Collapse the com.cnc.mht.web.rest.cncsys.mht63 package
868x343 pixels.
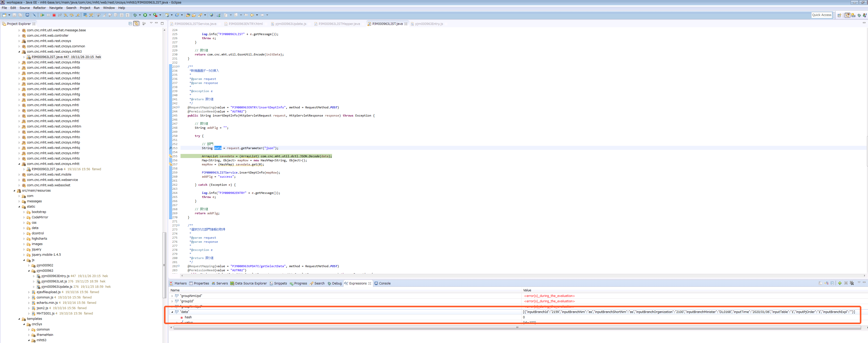pos(19,52)
